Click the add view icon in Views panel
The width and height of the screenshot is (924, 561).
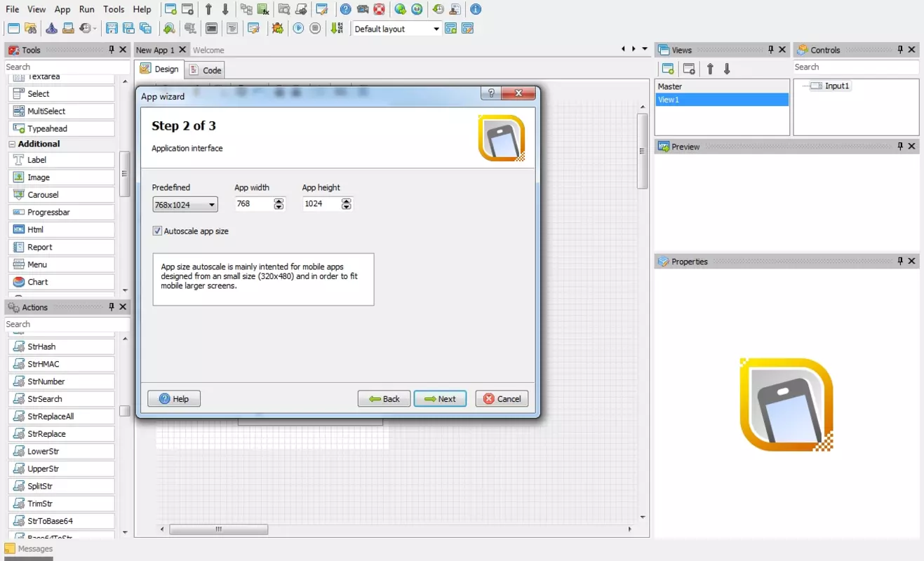point(668,69)
